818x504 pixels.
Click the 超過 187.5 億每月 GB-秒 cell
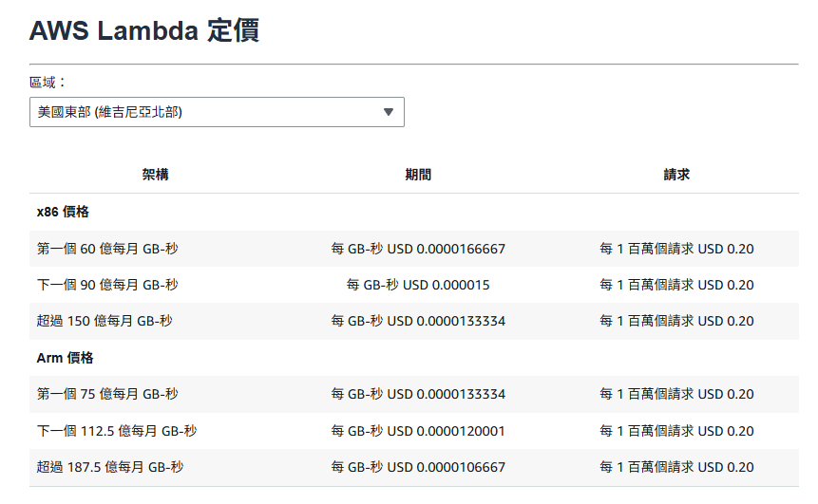point(110,467)
